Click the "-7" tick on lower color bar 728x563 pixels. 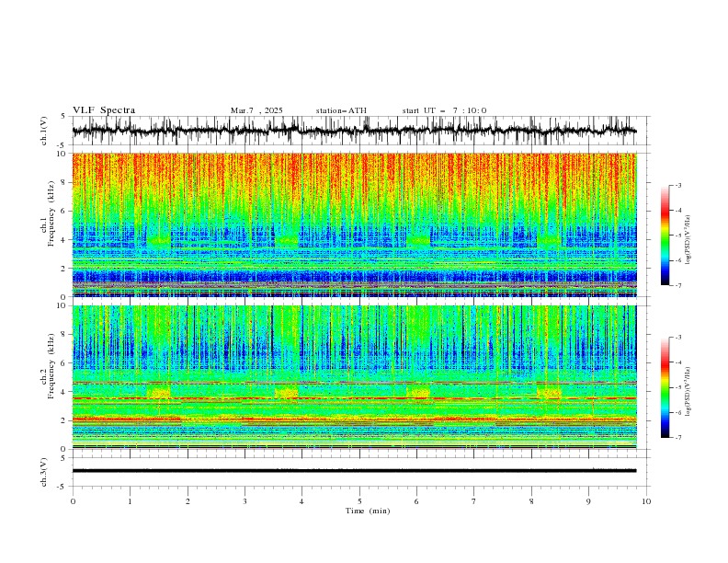pyautogui.click(x=678, y=438)
